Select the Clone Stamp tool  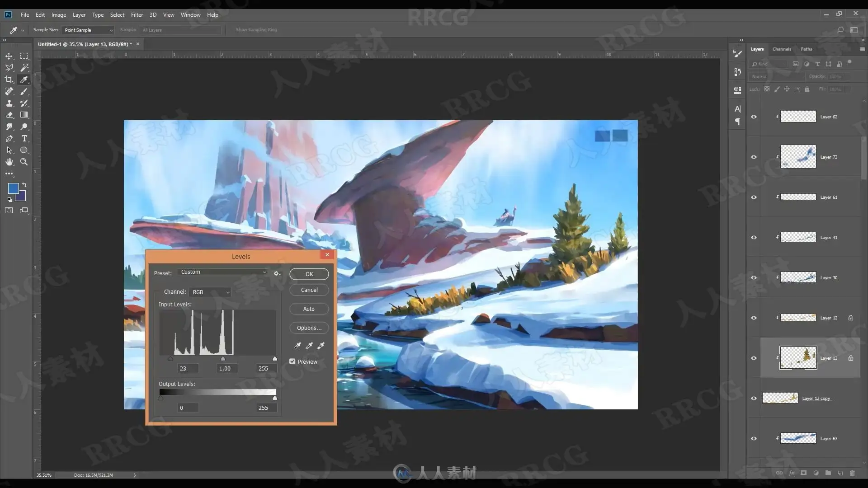(9, 103)
